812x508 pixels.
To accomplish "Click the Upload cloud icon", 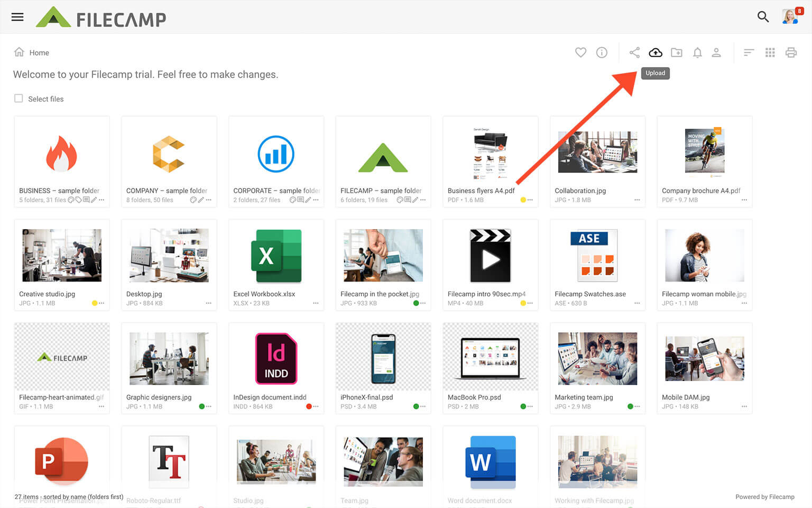I will coord(656,52).
